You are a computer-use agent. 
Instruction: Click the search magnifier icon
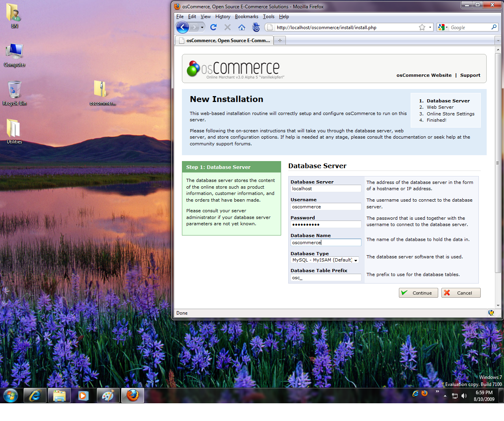(494, 27)
